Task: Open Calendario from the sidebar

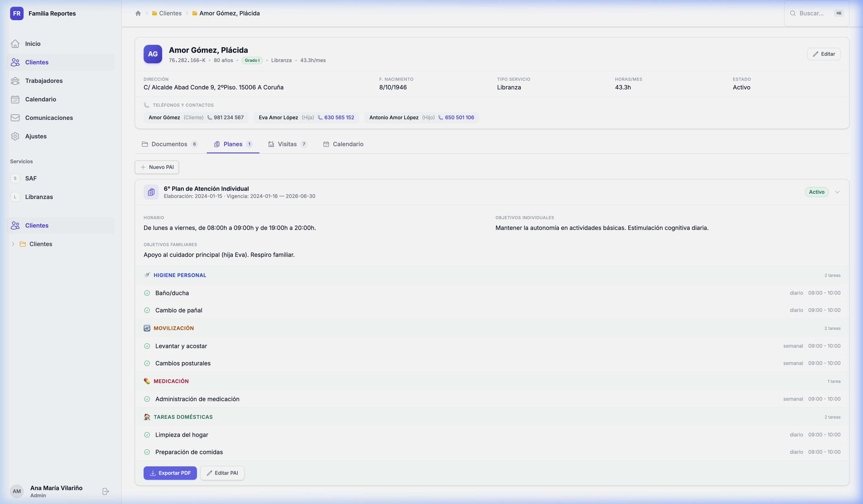Action: 40,99
